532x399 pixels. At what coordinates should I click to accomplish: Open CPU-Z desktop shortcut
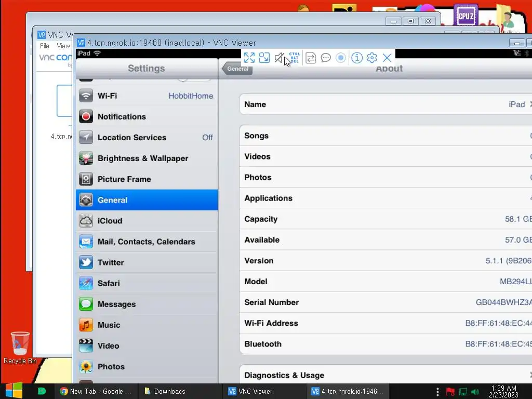[466, 15]
